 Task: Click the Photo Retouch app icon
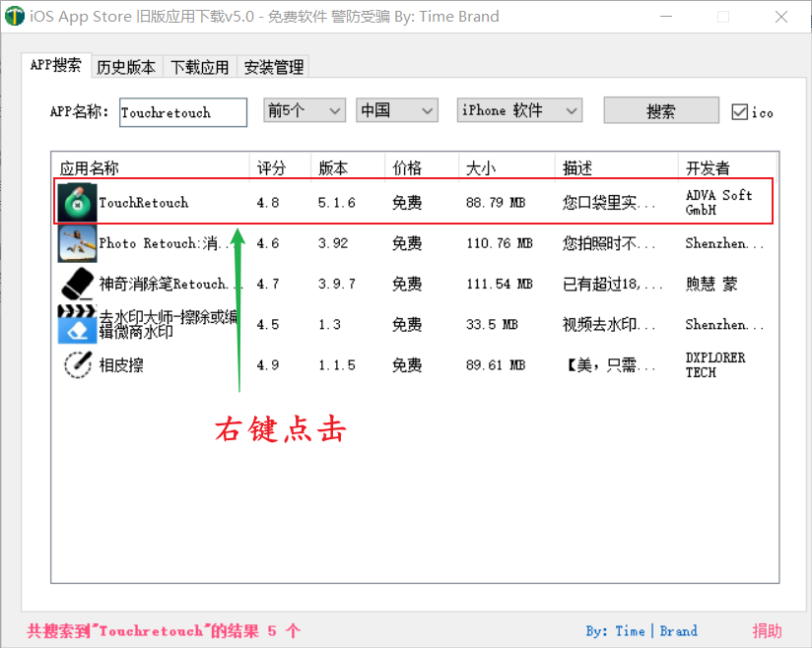[77, 243]
